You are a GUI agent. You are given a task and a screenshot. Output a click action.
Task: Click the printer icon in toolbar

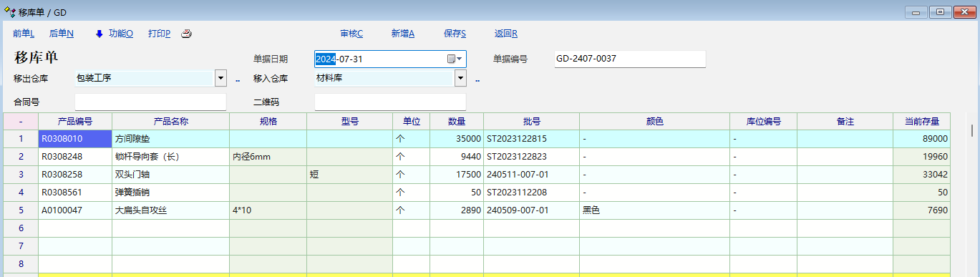pyautogui.click(x=186, y=34)
